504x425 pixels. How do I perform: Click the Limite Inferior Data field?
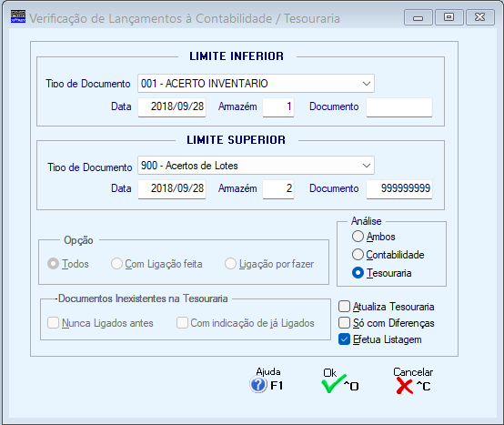coord(172,107)
